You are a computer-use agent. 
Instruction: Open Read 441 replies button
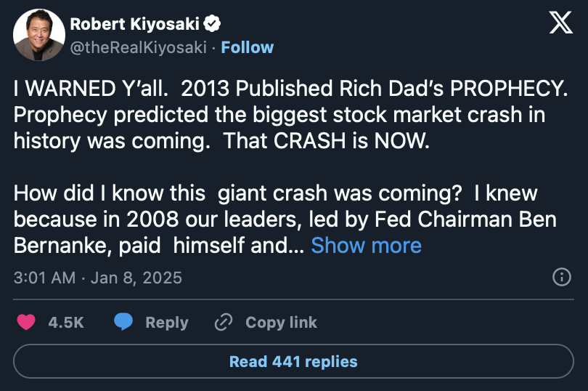tap(293, 361)
